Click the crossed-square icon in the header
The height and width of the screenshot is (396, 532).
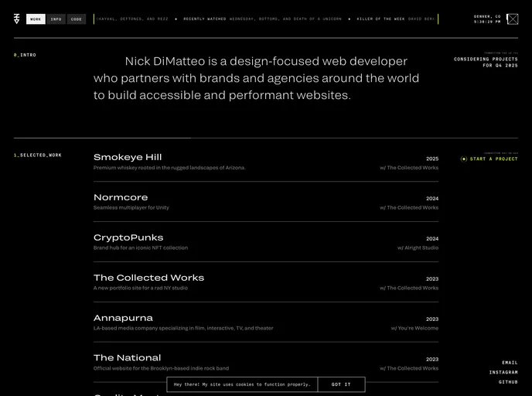coord(512,19)
